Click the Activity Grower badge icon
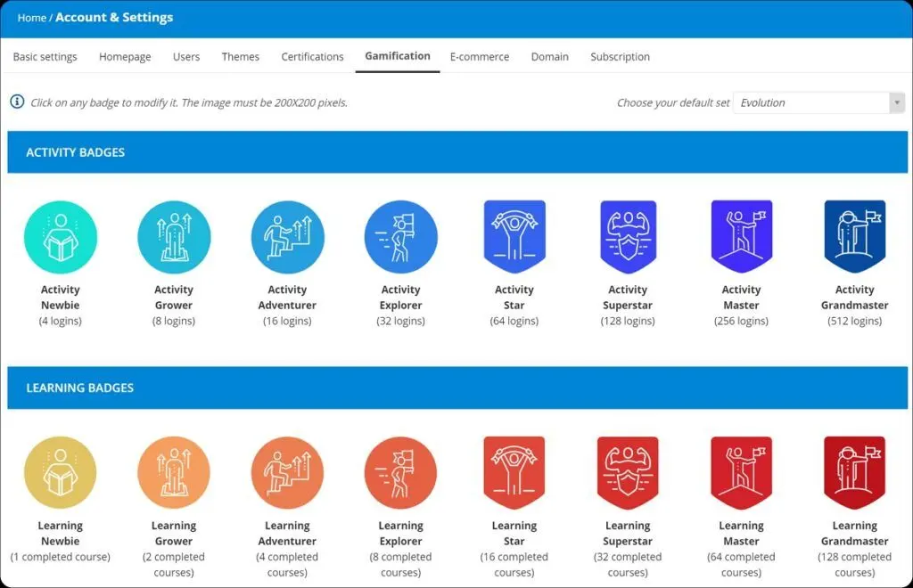Viewport: 913px width, 588px height. pyautogui.click(x=174, y=237)
